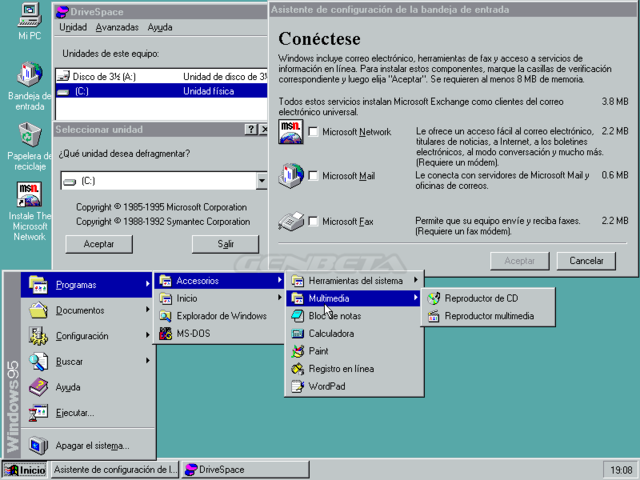Select WordPad menu entry label
Screen dimensions: 640x480
click(x=327, y=386)
